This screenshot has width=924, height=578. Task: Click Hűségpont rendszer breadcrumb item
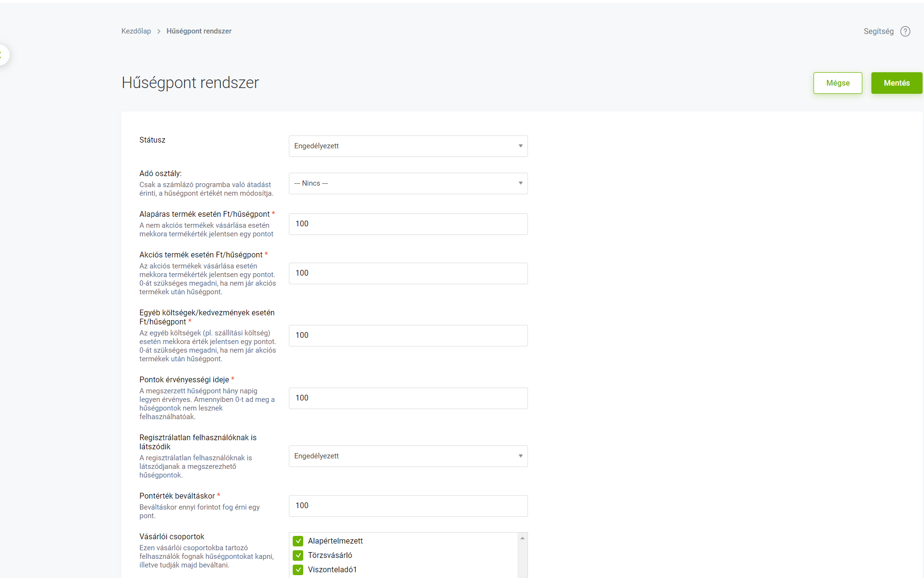pyautogui.click(x=199, y=31)
